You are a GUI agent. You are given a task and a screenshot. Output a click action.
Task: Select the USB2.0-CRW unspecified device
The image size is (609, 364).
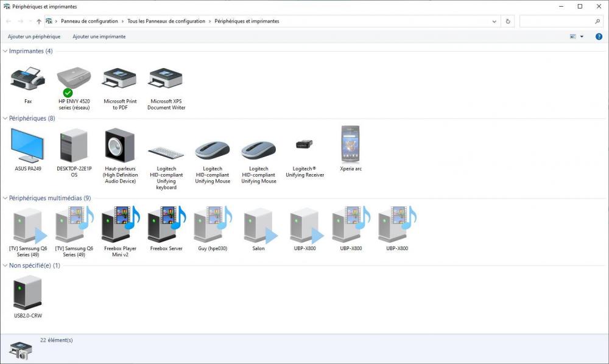click(27, 293)
